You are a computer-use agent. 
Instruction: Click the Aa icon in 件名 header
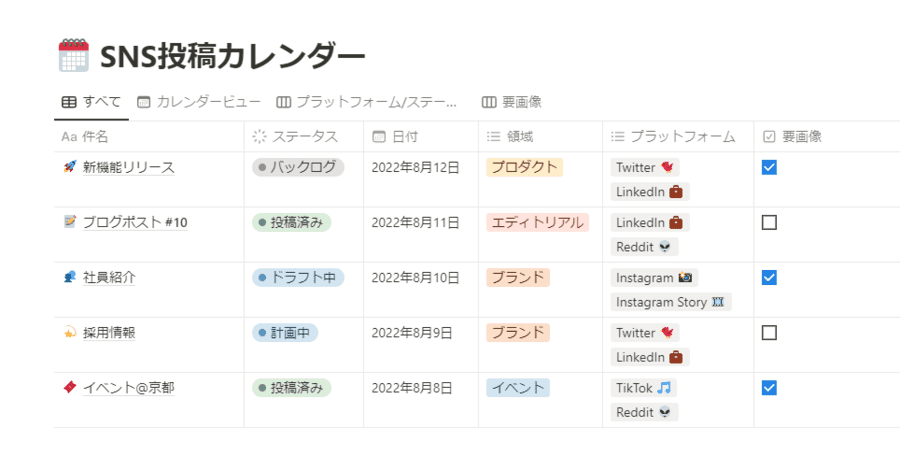(69, 137)
